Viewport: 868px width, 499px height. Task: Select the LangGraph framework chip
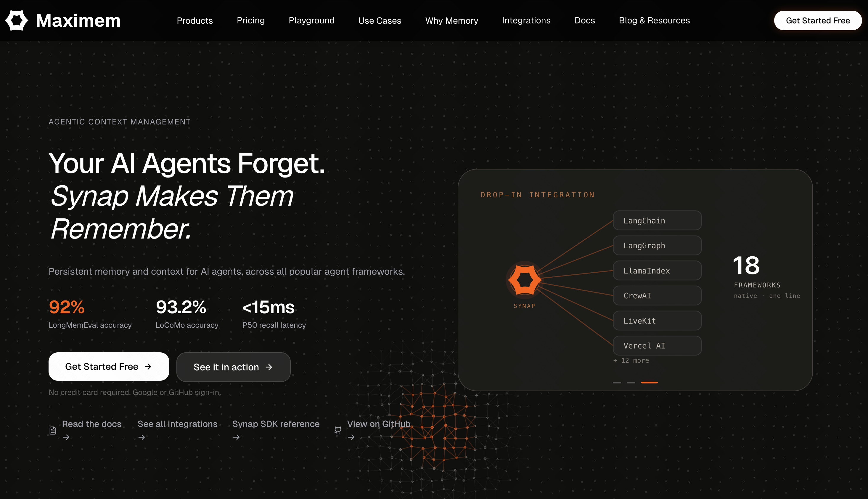[x=657, y=245]
